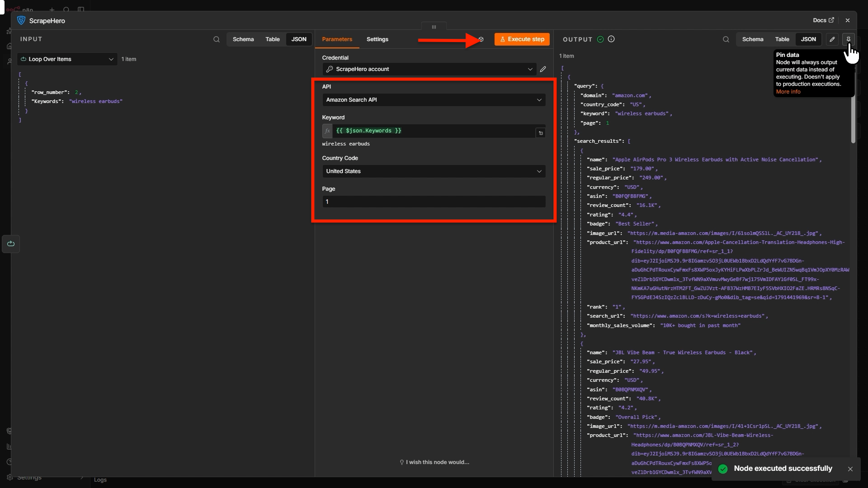
Task: Click the "B0FQFB8FMG" asin value
Action: (x=630, y=196)
